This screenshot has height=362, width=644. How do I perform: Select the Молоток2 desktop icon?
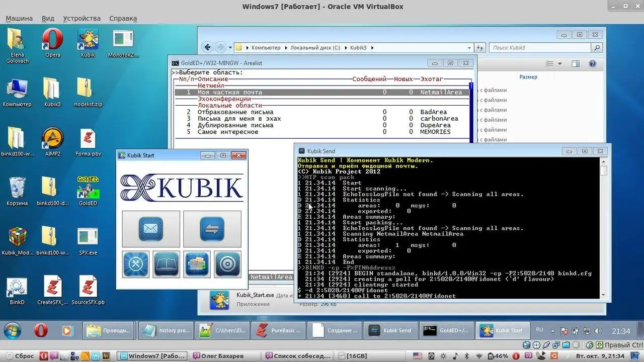pyautogui.click(x=123, y=43)
